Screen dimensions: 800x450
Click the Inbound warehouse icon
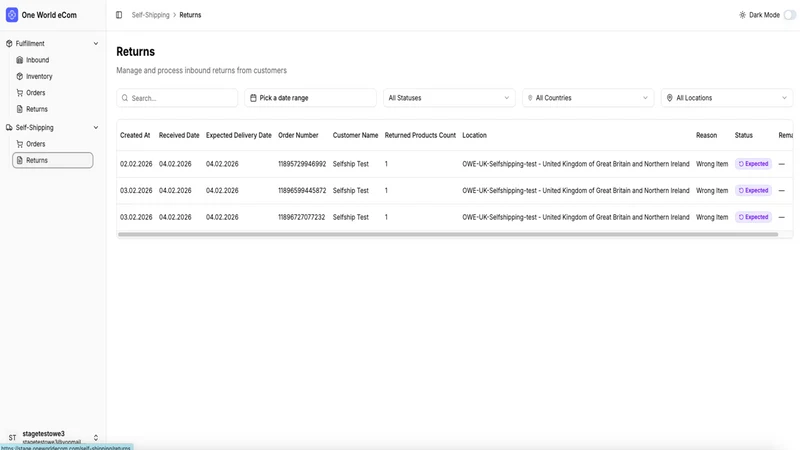(x=19, y=60)
